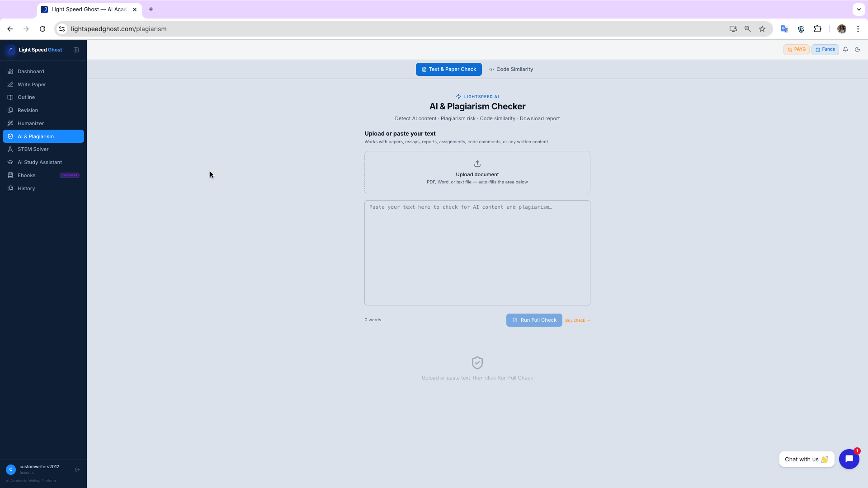The width and height of the screenshot is (868, 488).
Task: Click Run Full Check button
Action: click(x=534, y=320)
